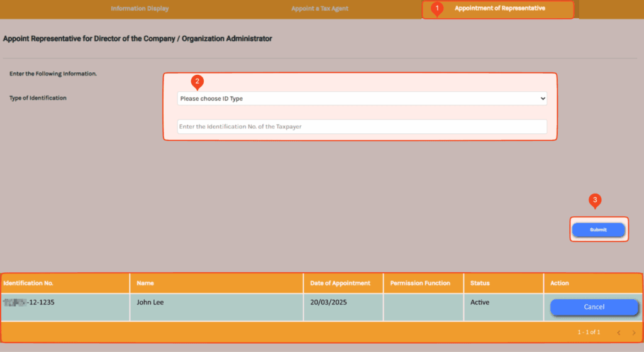644x352 pixels.
Task: Select the John Lee name cell
Action: click(150, 302)
